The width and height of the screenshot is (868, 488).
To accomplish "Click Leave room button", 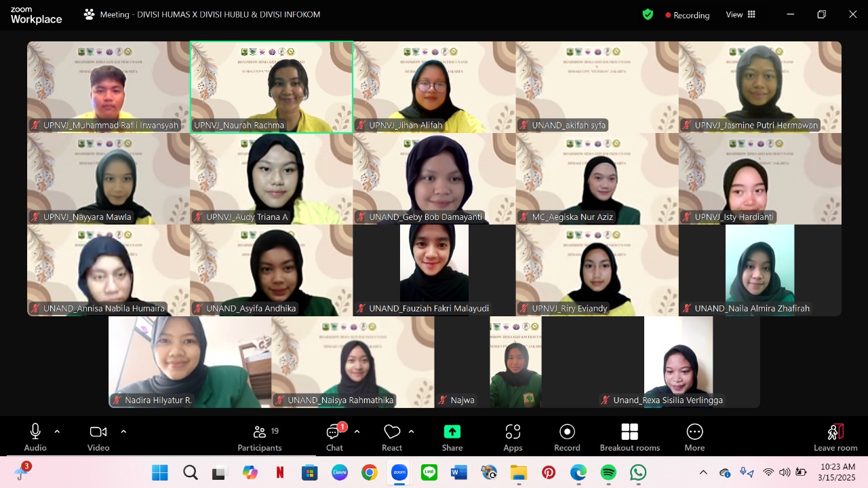I will tap(835, 437).
